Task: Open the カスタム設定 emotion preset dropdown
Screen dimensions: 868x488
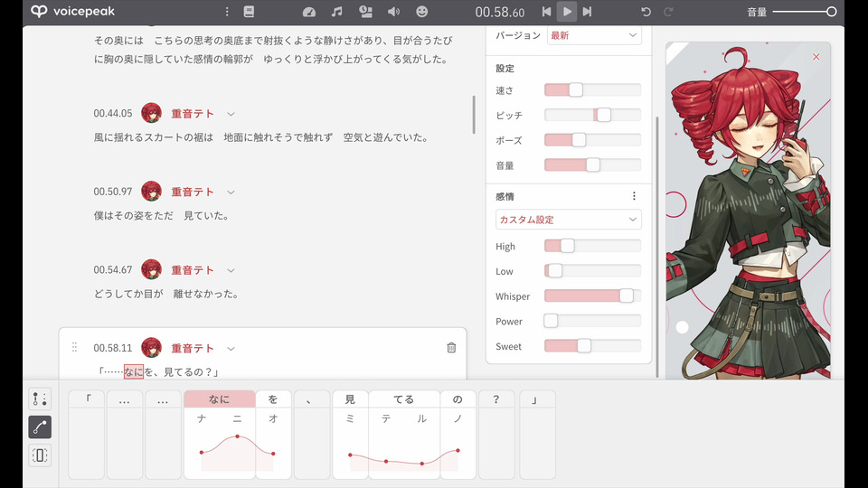Action: pyautogui.click(x=569, y=219)
